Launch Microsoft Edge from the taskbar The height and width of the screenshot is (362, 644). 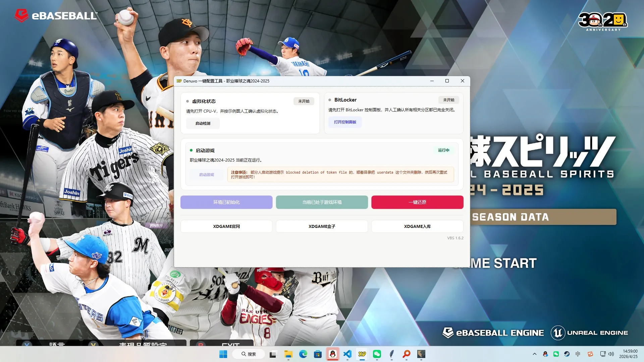click(303, 354)
